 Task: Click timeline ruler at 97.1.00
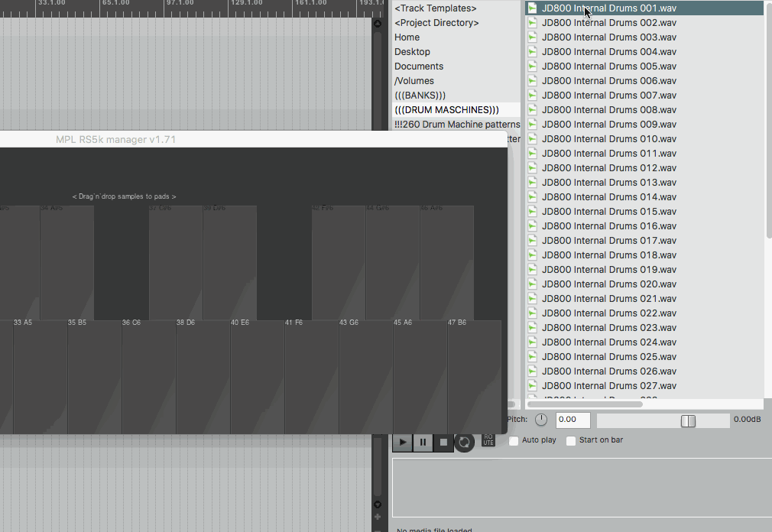tap(180, 3)
